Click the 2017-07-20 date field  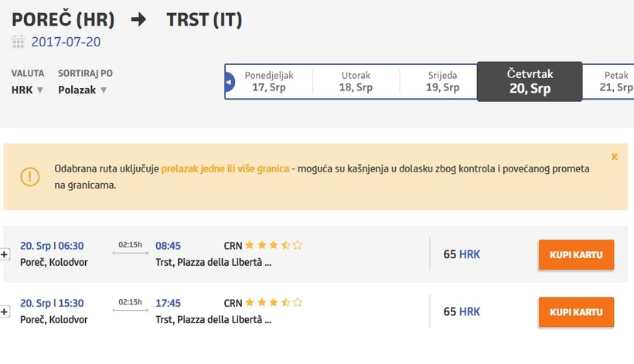tap(66, 43)
